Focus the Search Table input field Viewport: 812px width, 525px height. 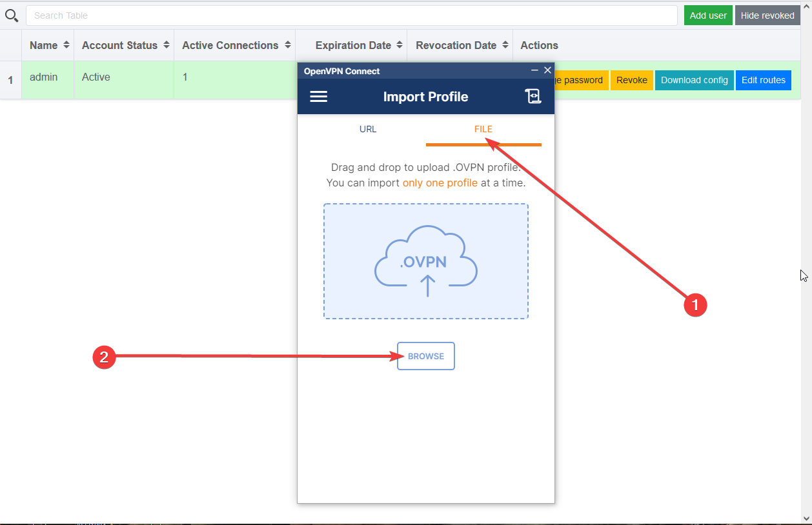[352, 15]
